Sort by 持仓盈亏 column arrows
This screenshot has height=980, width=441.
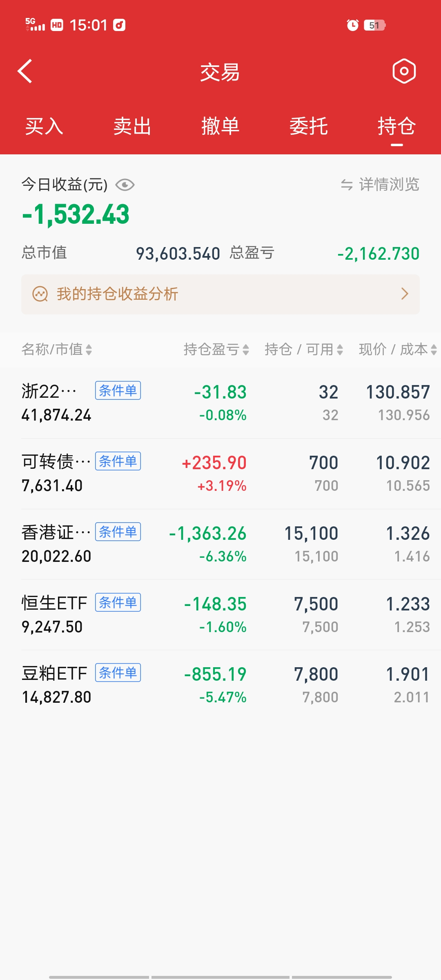tap(245, 350)
